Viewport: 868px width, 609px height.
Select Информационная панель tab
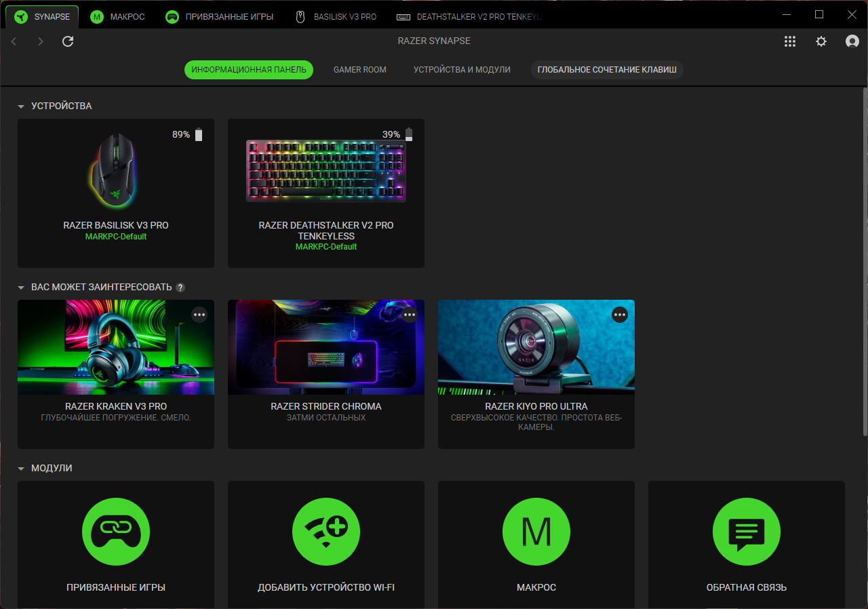(x=249, y=70)
